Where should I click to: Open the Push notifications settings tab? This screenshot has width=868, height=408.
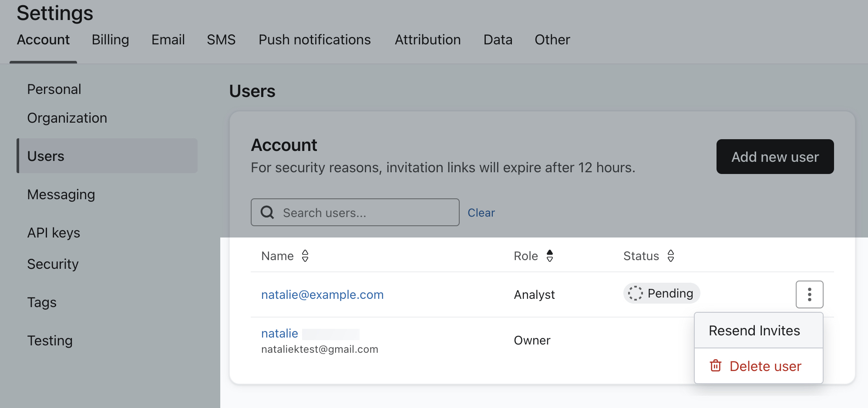click(x=314, y=40)
